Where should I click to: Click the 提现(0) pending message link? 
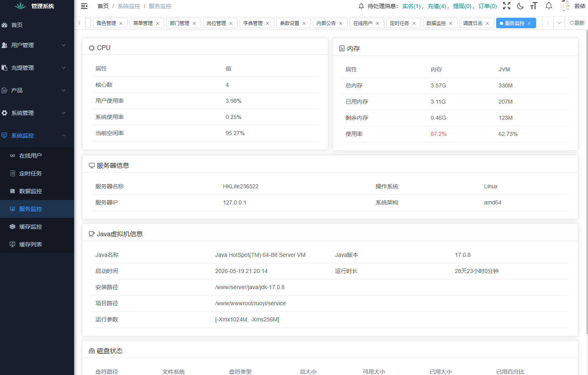point(462,6)
